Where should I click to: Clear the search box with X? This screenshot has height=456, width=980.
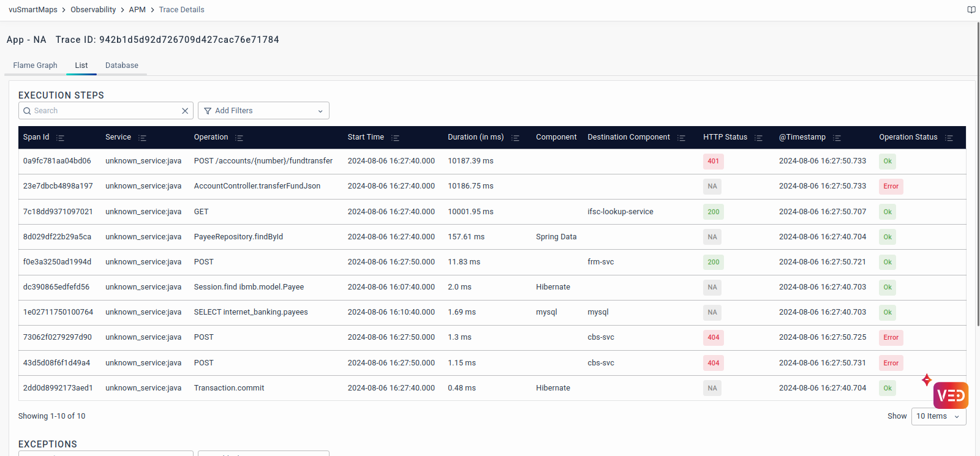[185, 111]
